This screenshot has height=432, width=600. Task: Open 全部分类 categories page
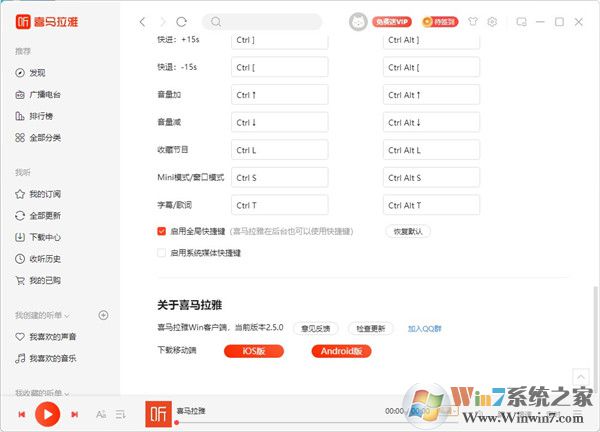pos(38,138)
